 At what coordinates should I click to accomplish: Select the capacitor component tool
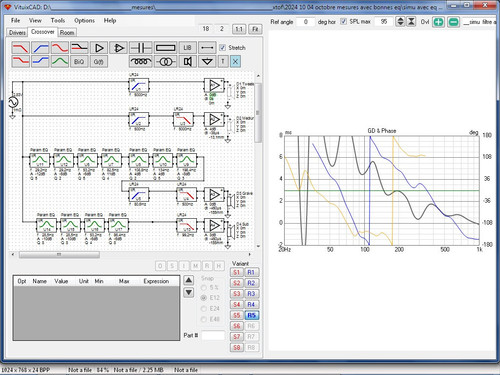140,48
